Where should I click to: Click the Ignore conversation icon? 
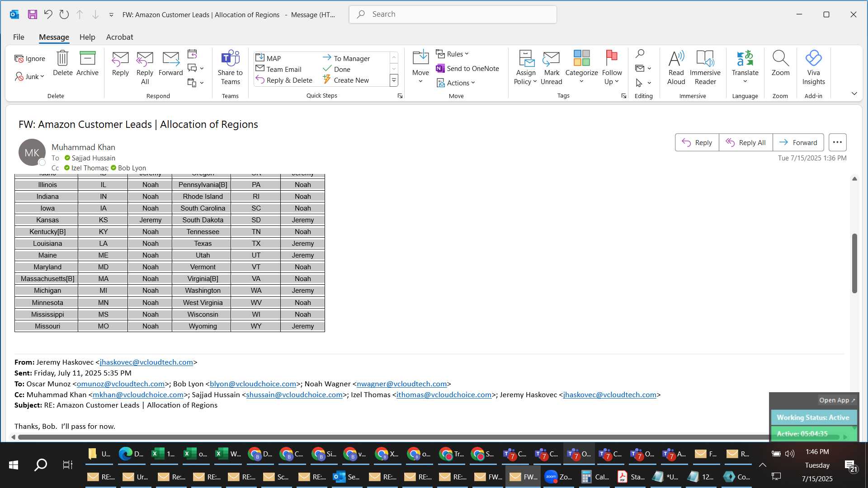30,59
